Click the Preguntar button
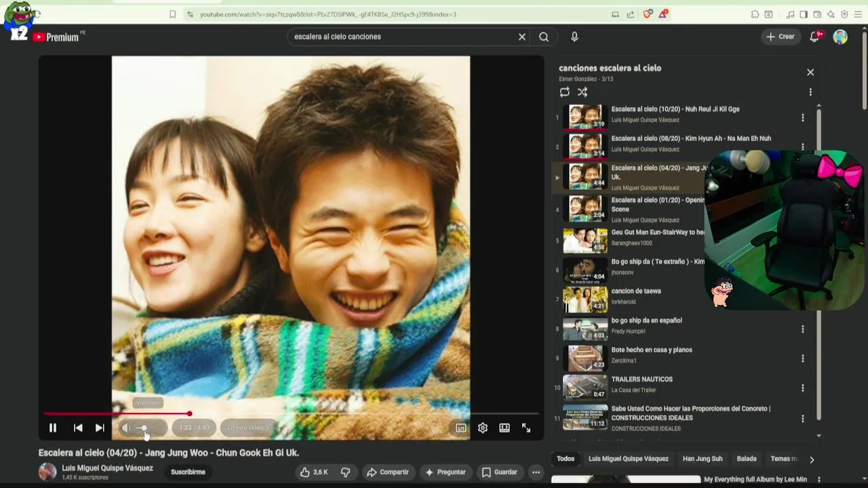 tap(445, 472)
